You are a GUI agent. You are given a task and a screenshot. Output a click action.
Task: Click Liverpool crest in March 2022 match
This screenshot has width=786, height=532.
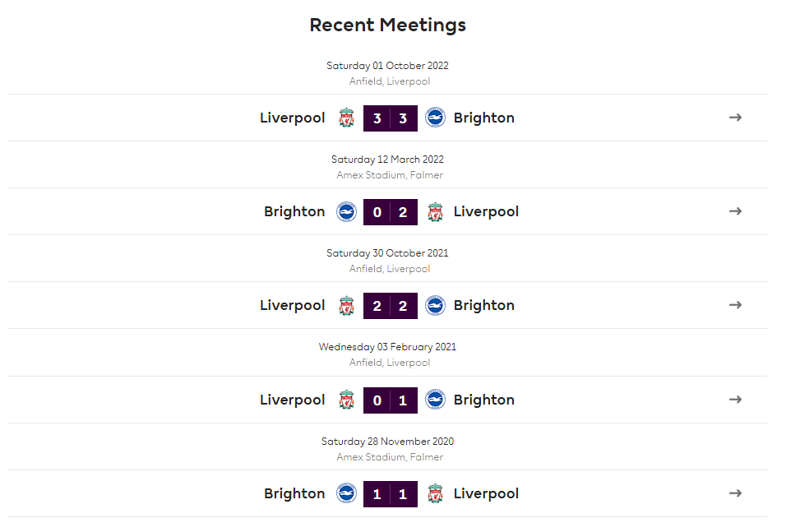point(435,211)
